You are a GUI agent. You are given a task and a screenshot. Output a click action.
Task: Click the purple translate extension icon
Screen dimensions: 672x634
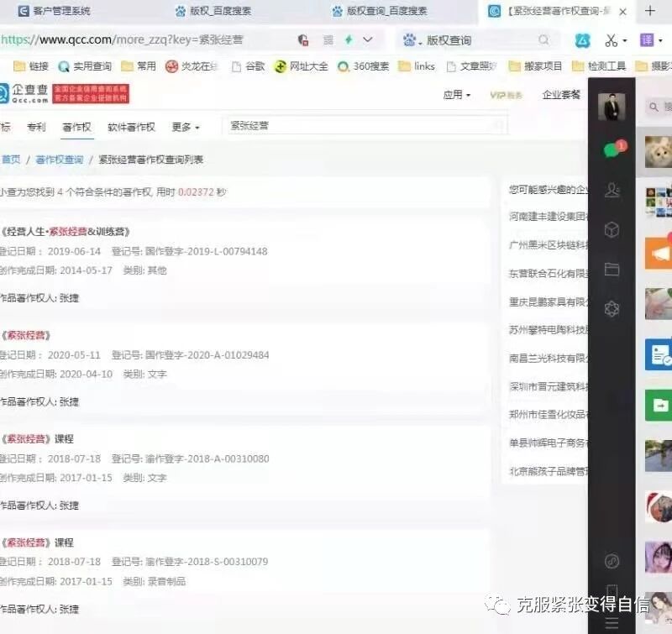click(647, 40)
